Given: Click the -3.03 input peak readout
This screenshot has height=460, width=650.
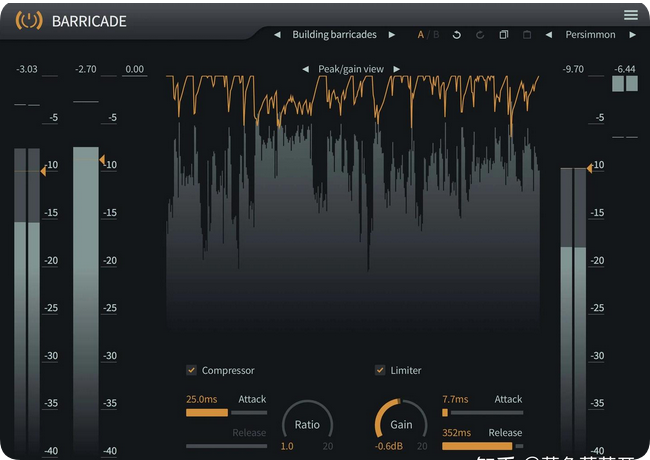Looking at the screenshot, I should pos(27,69).
